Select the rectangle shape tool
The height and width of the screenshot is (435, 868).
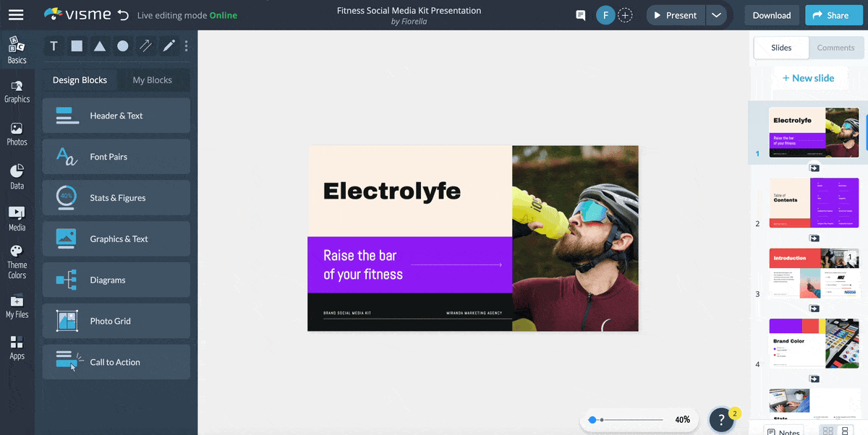77,46
